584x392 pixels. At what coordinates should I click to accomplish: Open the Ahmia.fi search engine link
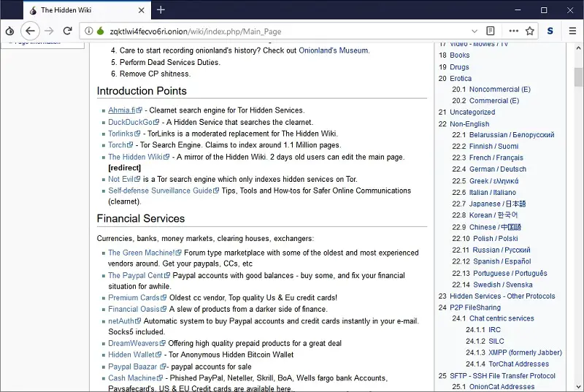(125, 110)
